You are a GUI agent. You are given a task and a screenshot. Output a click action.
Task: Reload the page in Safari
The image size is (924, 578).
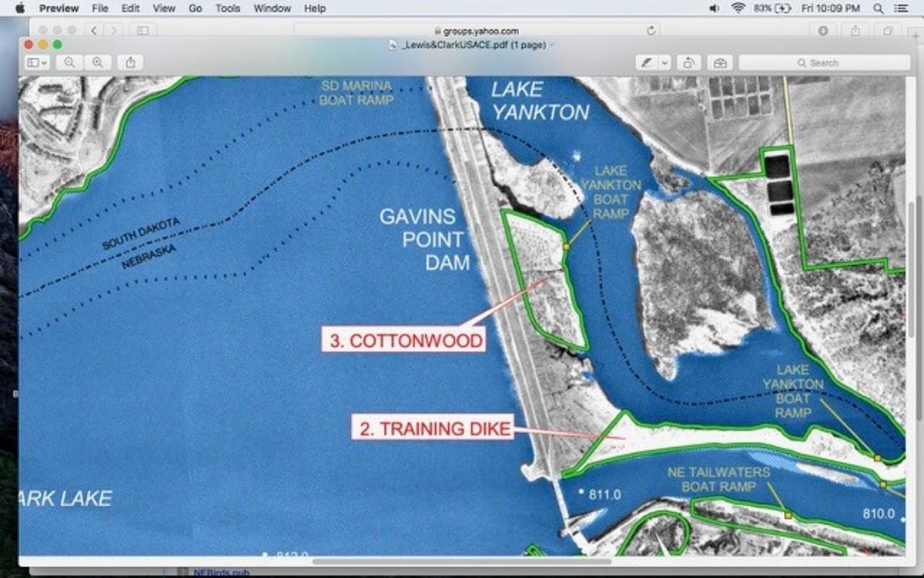click(x=651, y=31)
